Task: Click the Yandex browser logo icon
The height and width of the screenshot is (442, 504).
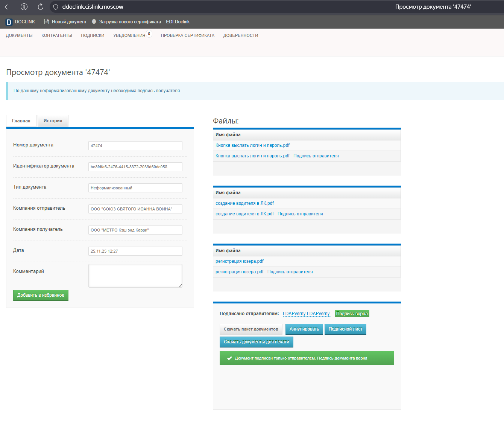Action: point(24,7)
